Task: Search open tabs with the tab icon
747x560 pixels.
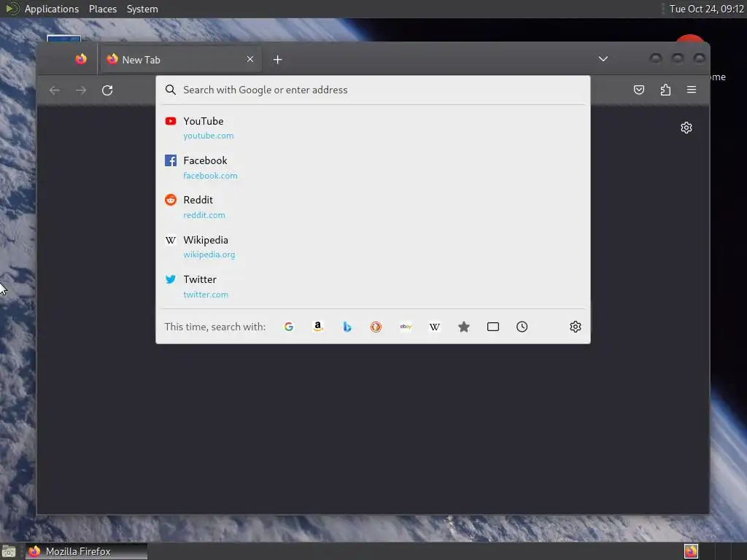Action: (492, 327)
